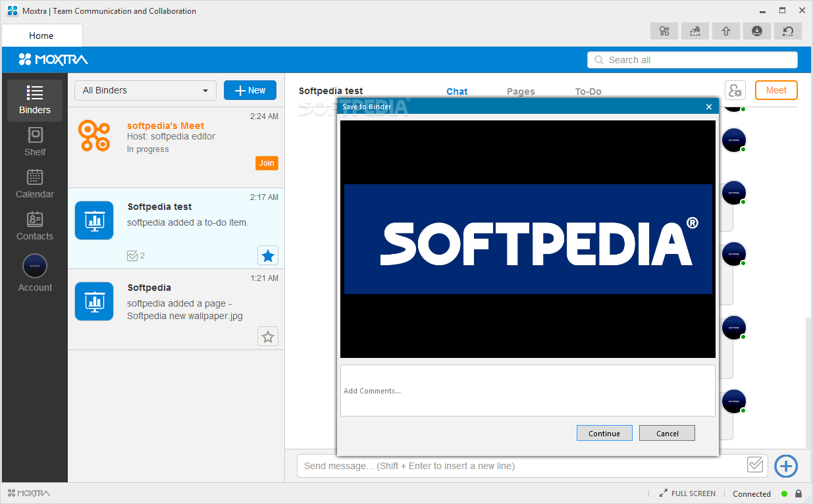Click the Search all field
The image size is (813, 504).
(692, 60)
